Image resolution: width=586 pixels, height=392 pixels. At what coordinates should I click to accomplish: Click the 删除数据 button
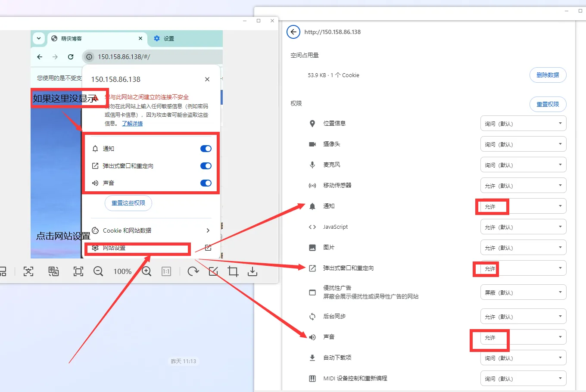pos(548,75)
